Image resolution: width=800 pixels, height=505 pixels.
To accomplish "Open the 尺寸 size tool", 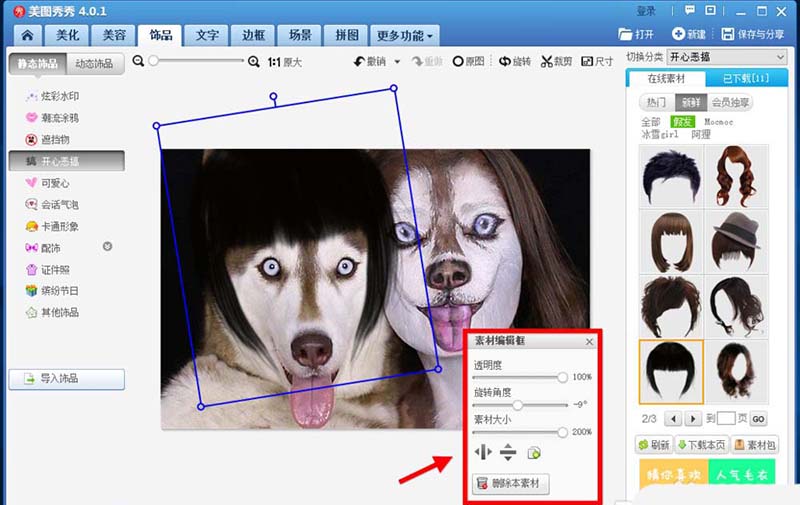I will pos(598,61).
